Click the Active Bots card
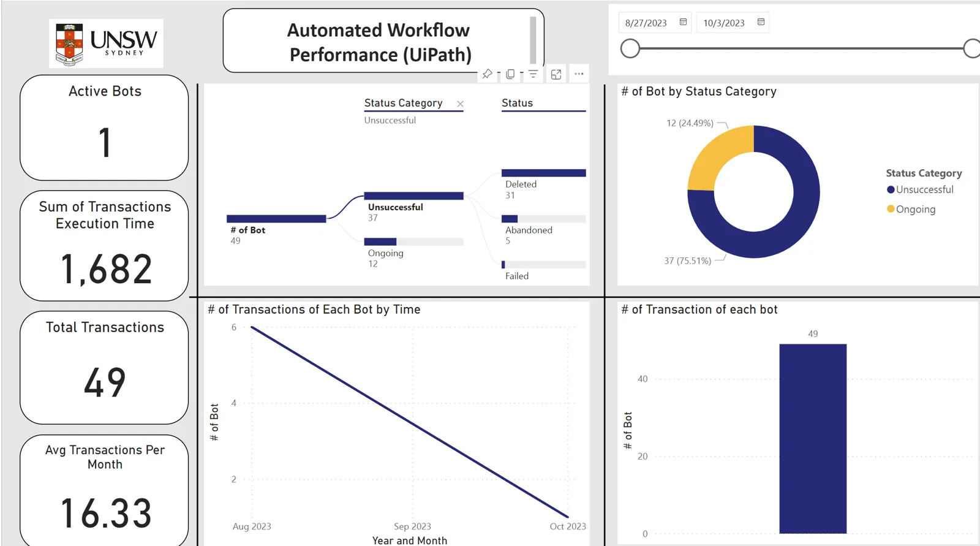 pyautogui.click(x=104, y=127)
